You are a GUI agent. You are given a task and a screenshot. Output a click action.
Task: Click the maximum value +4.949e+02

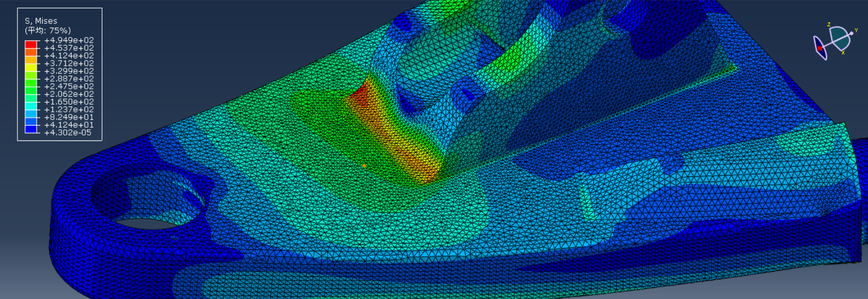[x=69, y=40]
